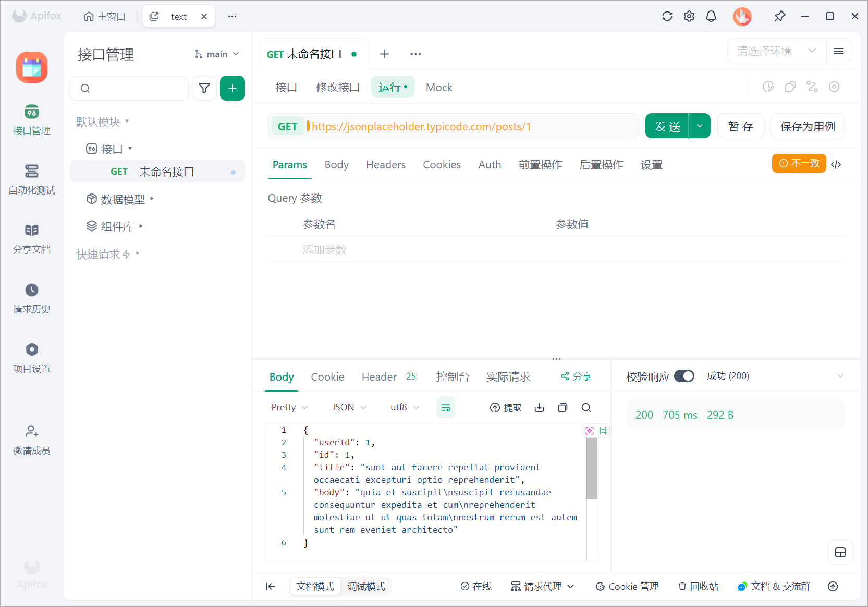Click the request URL input field
This screenshot has height=607, width=868.
pyautogui.click(x=469, y=126)
